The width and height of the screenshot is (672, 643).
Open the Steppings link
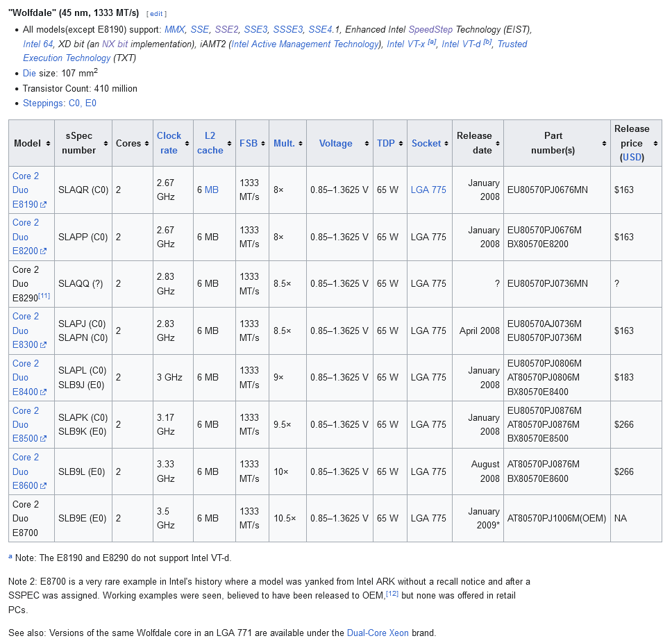tap(60, 103)
